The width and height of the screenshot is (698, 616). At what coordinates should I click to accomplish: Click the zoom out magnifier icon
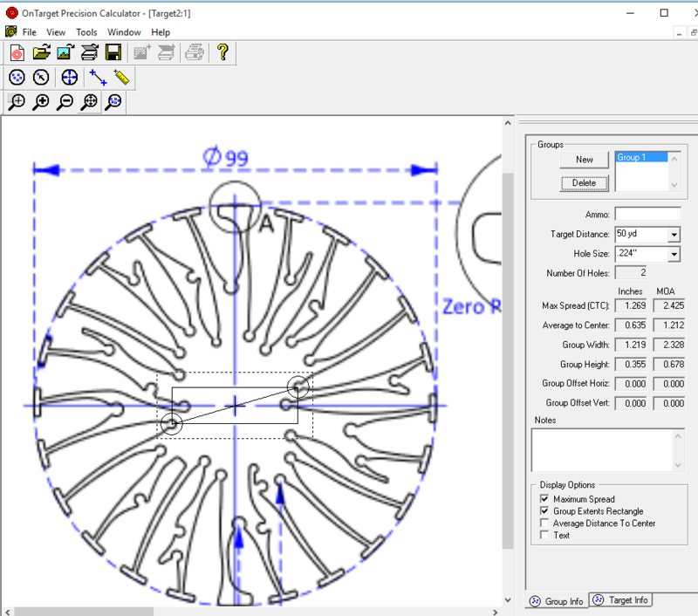65,102
